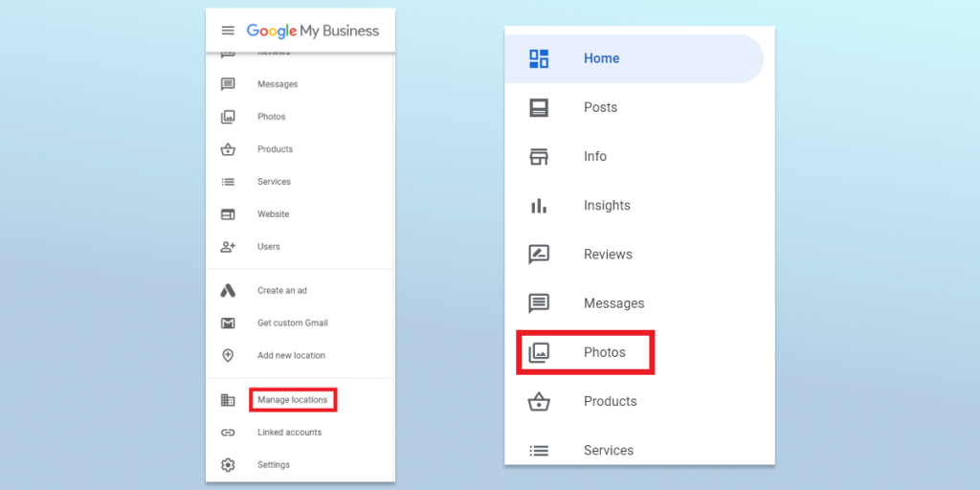Open Manage locations
The width and height of the screenshot is (980, 490).
293,400
